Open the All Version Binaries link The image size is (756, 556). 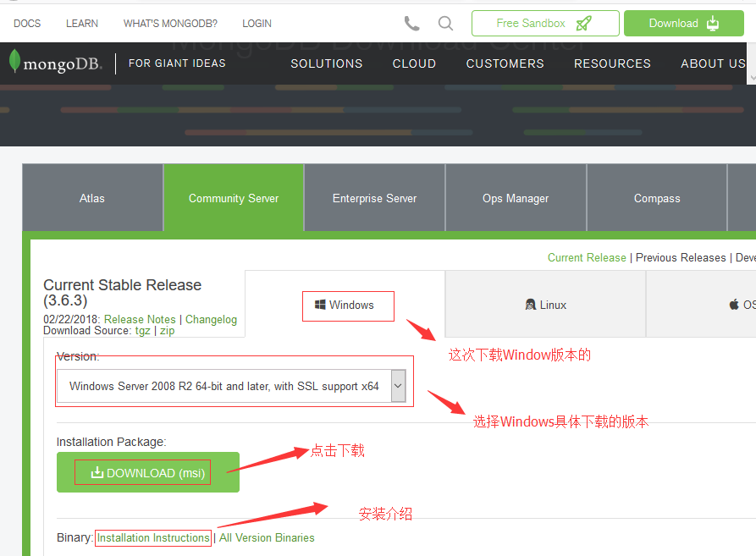click(267, 537)
